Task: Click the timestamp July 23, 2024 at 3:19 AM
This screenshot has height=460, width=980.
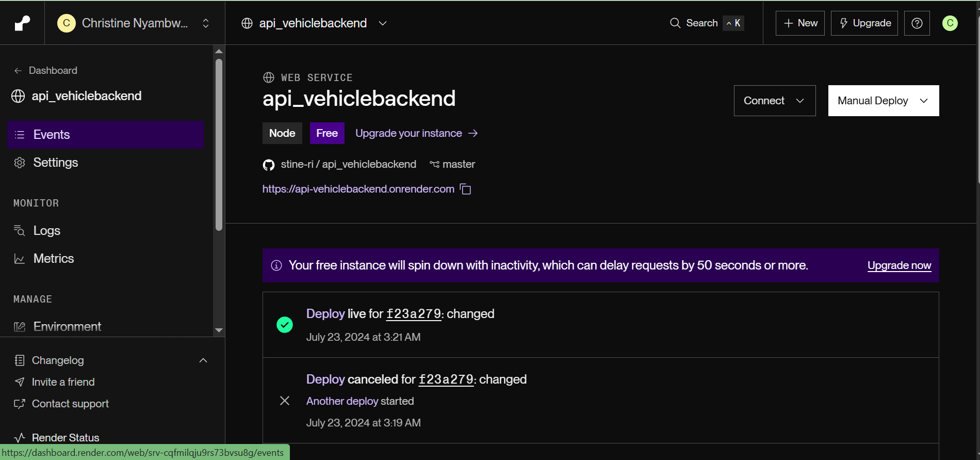Action: [364, 423]
